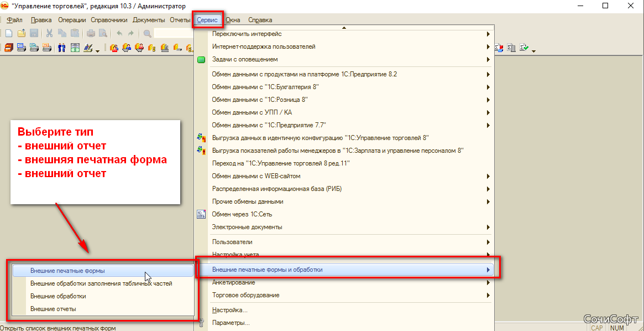Click the sigma with list sheet icon
Screen dimensions: 644x331
tap(511, 48)
